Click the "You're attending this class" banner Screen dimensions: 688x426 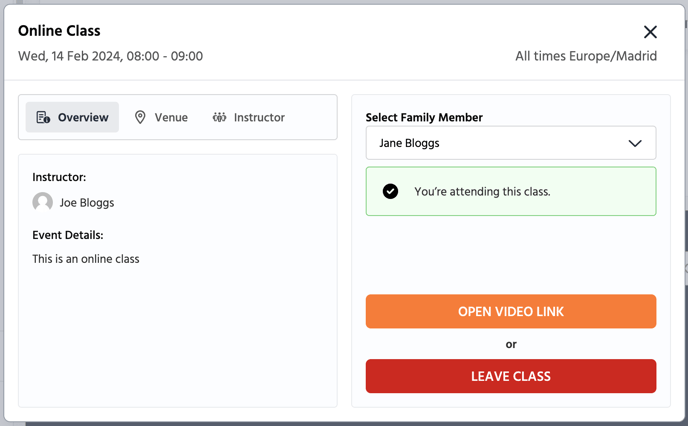tap(510, 191)
